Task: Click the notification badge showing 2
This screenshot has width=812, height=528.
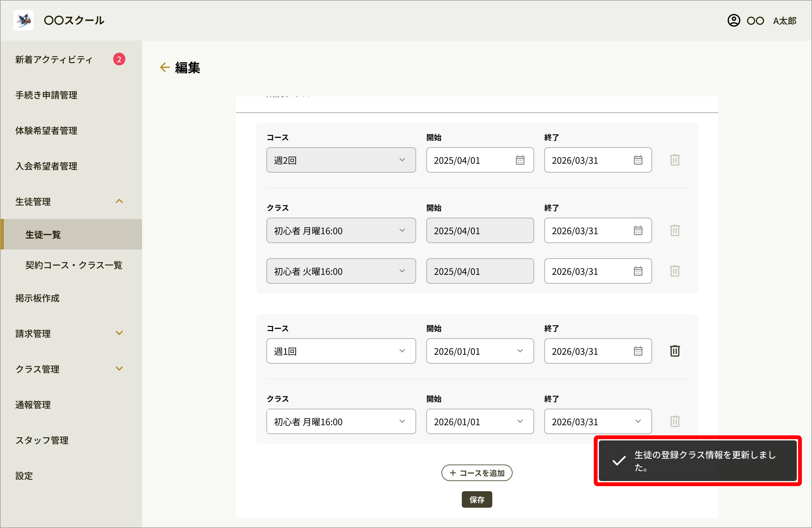Action: pyautogui.click(x=119, y=59)
